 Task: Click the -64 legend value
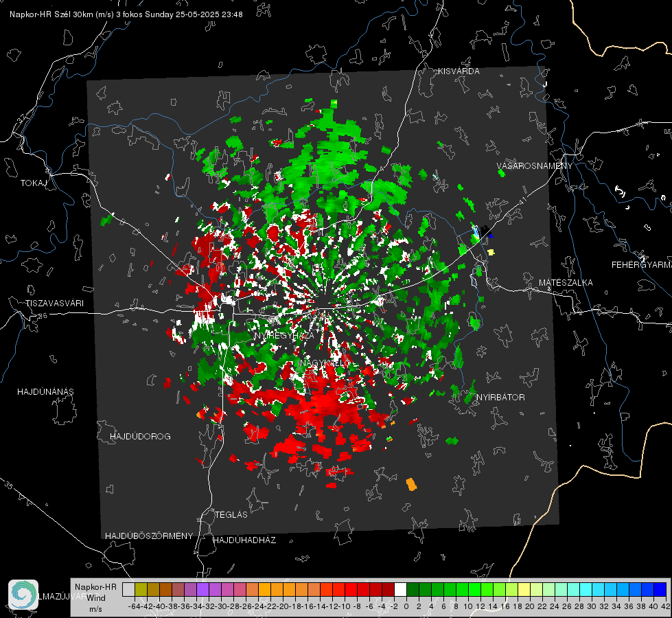point(134,606)
